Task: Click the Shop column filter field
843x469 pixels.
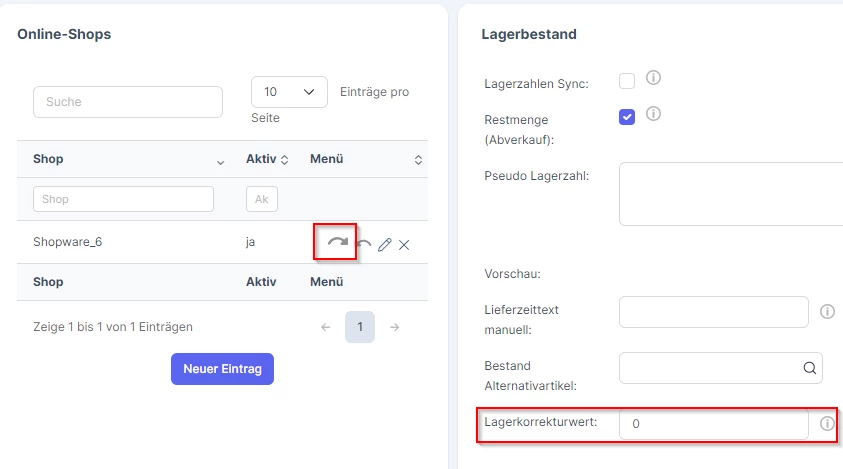Action: click(124, 199)
